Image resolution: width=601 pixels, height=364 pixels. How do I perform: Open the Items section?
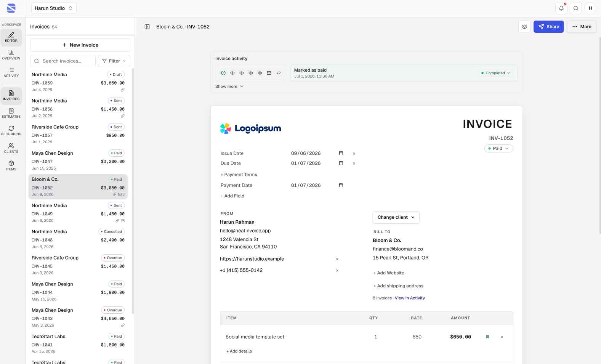click(11, 166)
